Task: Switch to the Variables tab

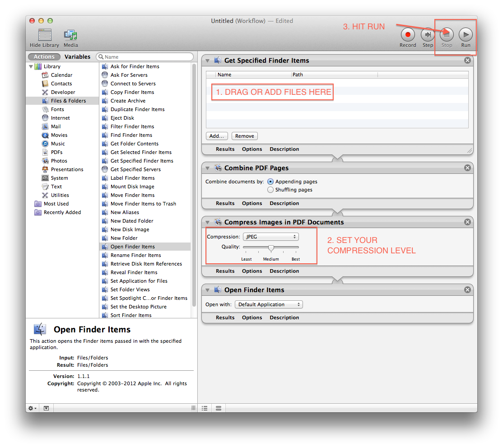Action: pyautogui.click(x=77, y=57)
